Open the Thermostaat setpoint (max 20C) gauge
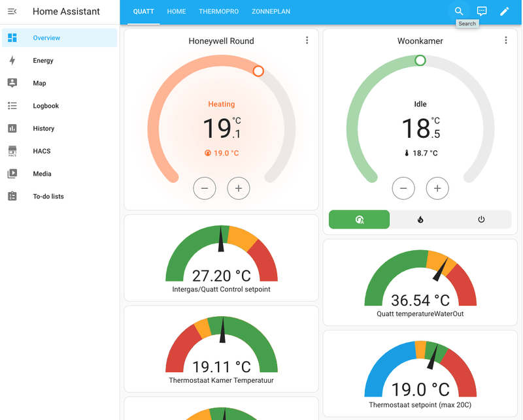523x420 pixels. point(420,374)
